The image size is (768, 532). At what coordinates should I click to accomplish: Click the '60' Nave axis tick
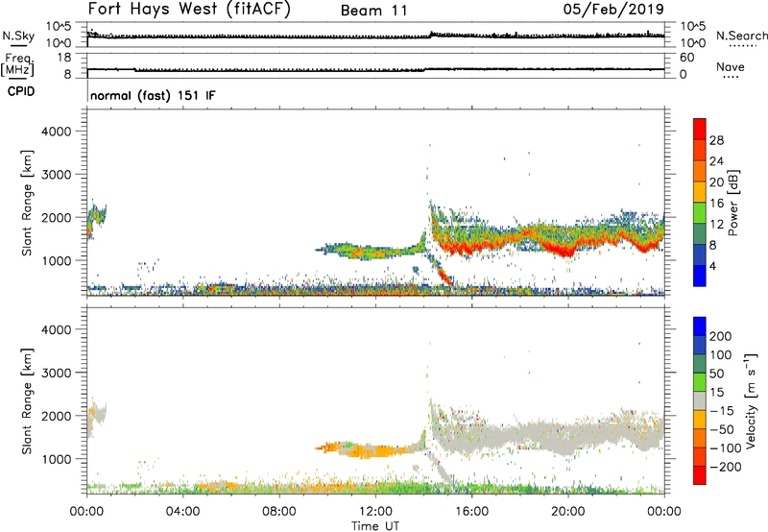686,58
